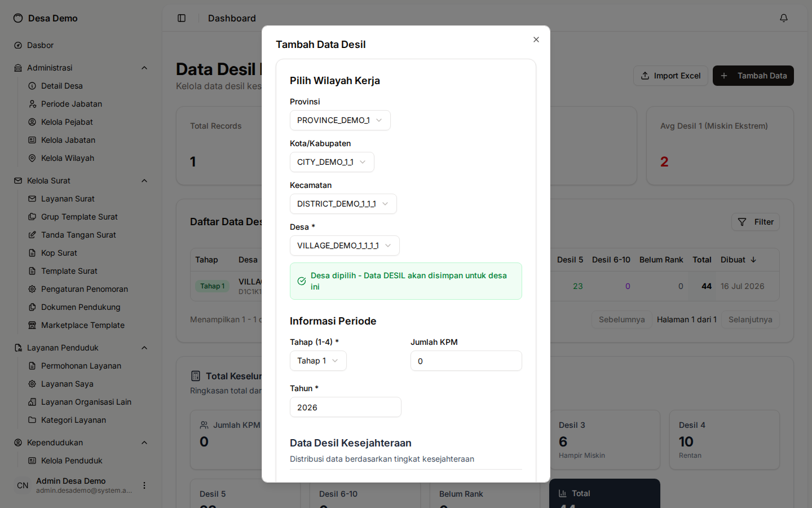
Task: Click the Desil 4 Rentan card
Action: click(725, 440)
